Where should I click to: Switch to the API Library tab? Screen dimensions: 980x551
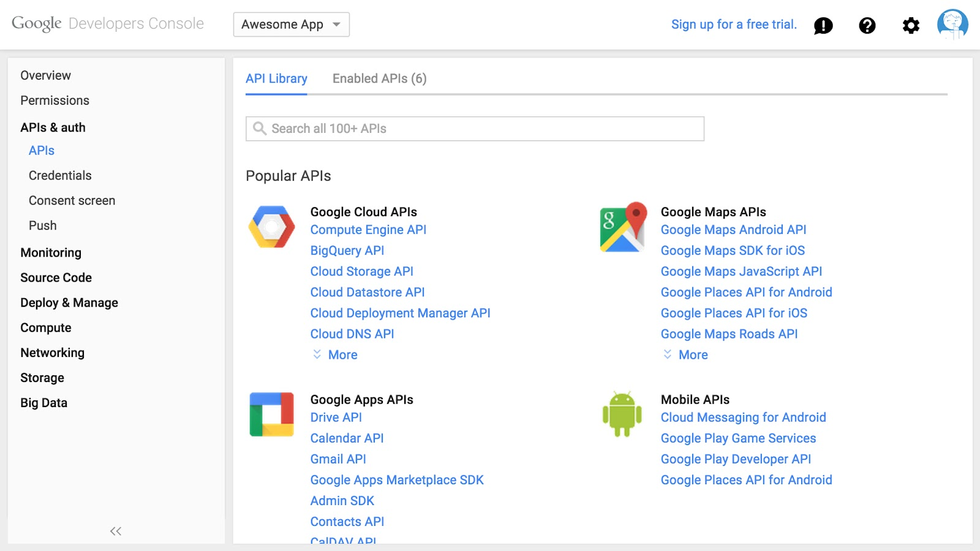pyautogui.click(x=276, y=79)
